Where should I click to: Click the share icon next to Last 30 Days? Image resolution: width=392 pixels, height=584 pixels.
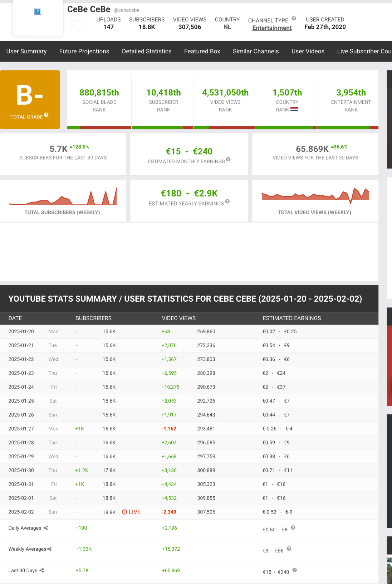(42, 570)
